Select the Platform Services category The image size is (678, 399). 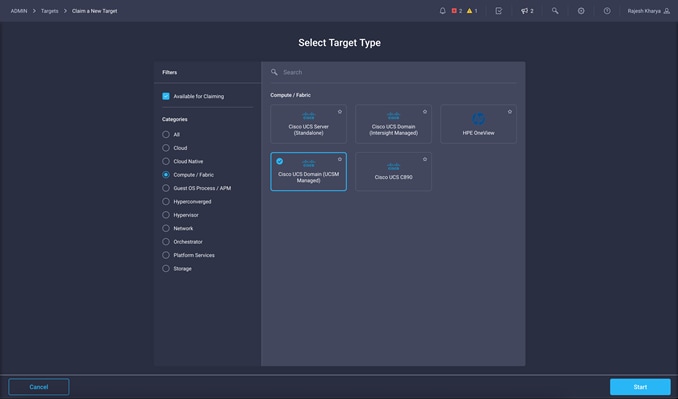pyautogui.click(x=166, y=255)
